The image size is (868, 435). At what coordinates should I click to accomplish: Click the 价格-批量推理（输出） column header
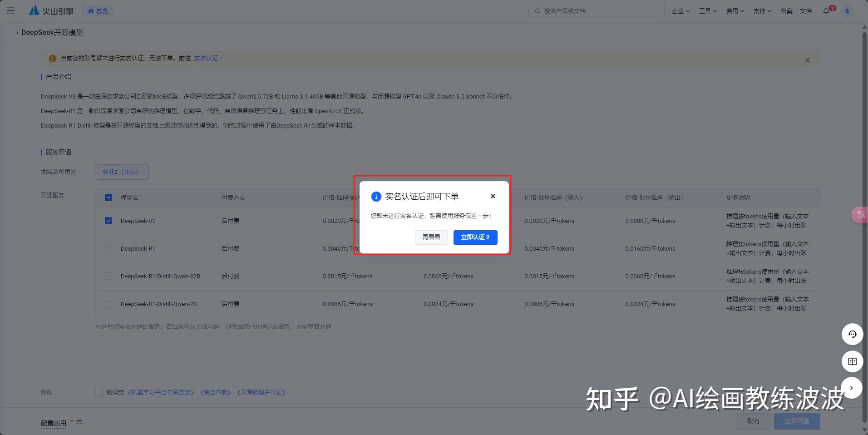[x=654, y=198]
